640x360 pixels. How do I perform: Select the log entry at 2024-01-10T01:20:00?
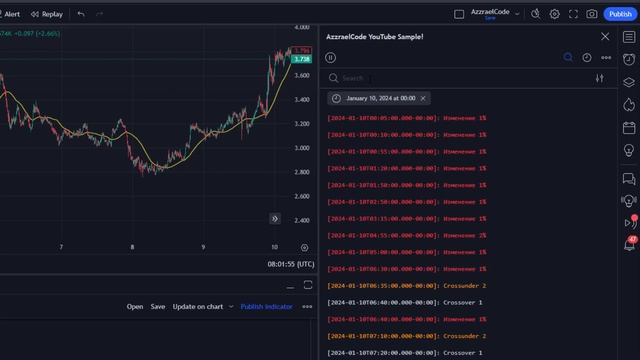(x=407, y=168)
